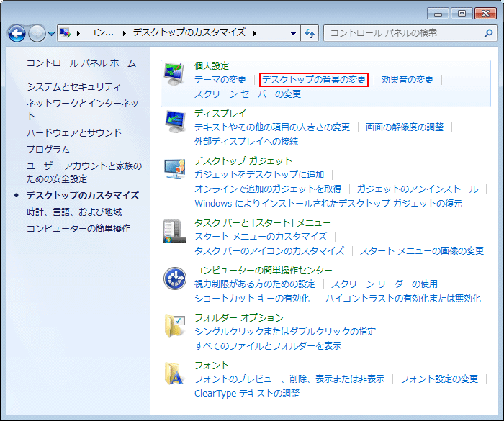Click the taskbar and Start menu icon
This screenshot has width=504, height=421.
pyautogui.click(x=175, y=231)
